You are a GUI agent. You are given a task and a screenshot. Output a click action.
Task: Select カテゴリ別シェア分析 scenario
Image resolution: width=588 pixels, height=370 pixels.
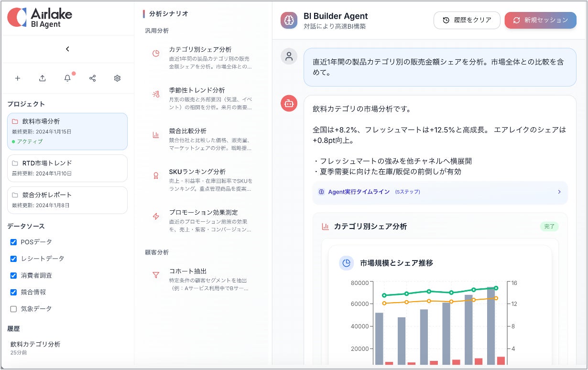point(203,57)
